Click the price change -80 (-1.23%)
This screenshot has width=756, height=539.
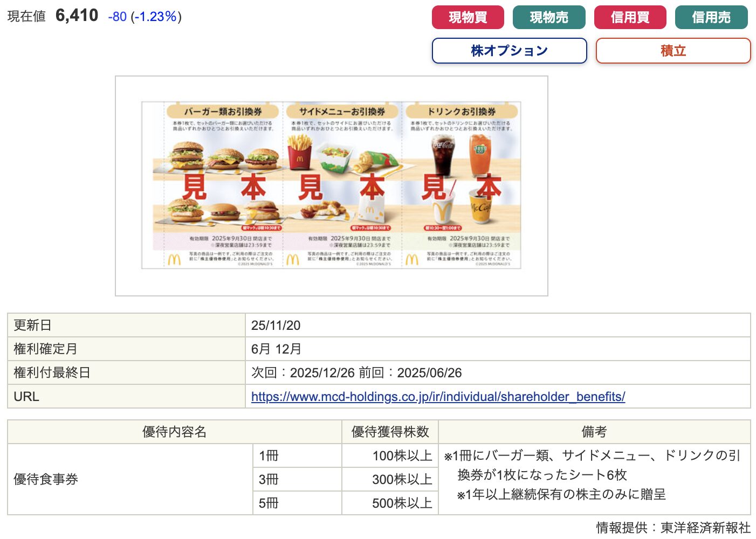(145, 17)
